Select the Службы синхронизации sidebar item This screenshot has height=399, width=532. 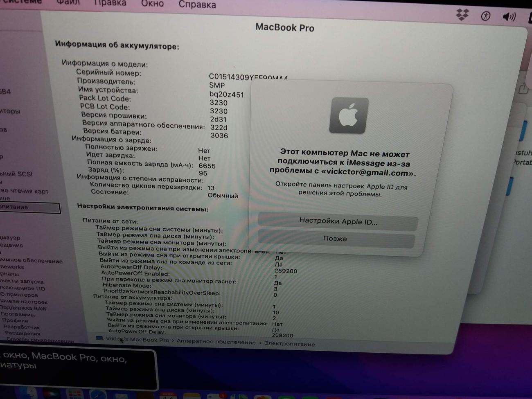[40, 340]
